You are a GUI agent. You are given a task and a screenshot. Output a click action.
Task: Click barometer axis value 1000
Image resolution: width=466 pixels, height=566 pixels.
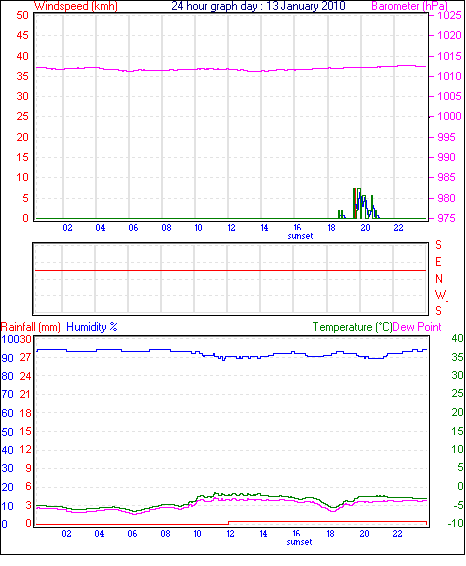449,117
